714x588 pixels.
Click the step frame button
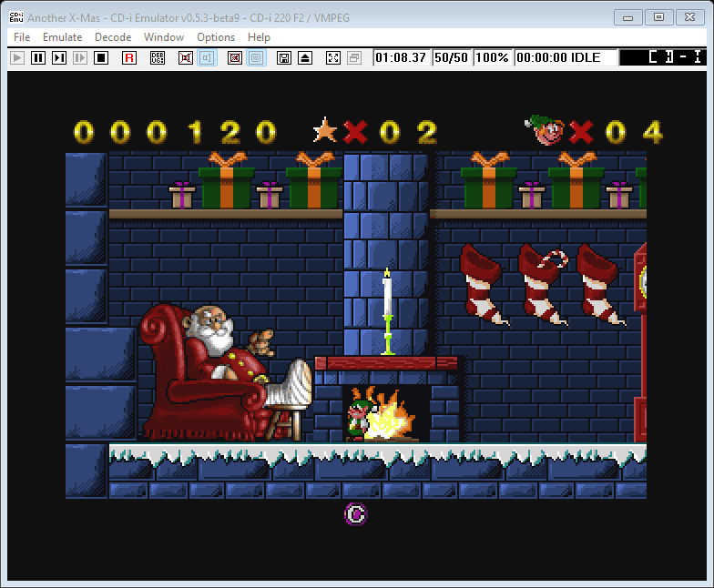pyautogui.click(x=59, y=57)
